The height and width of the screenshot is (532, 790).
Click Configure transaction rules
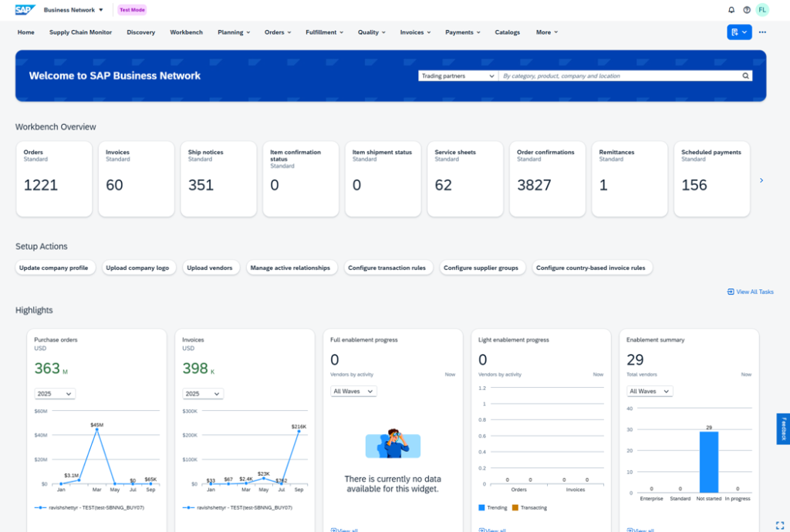coord(387,268)
